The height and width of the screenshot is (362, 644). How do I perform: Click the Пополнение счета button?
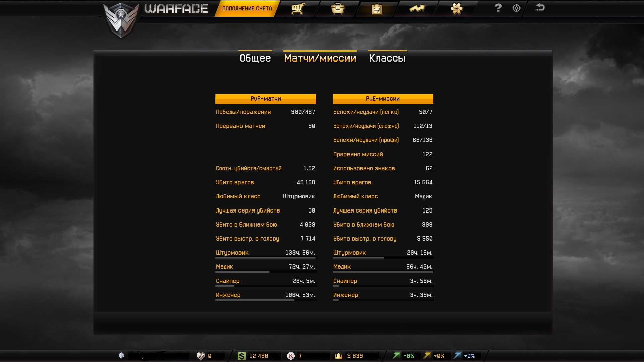[x=247, y=8]
